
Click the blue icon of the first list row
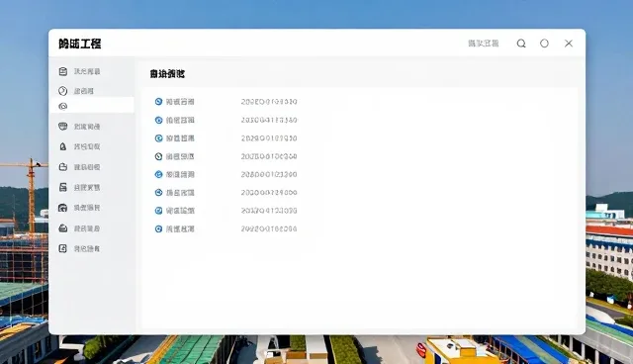[158, 102]
